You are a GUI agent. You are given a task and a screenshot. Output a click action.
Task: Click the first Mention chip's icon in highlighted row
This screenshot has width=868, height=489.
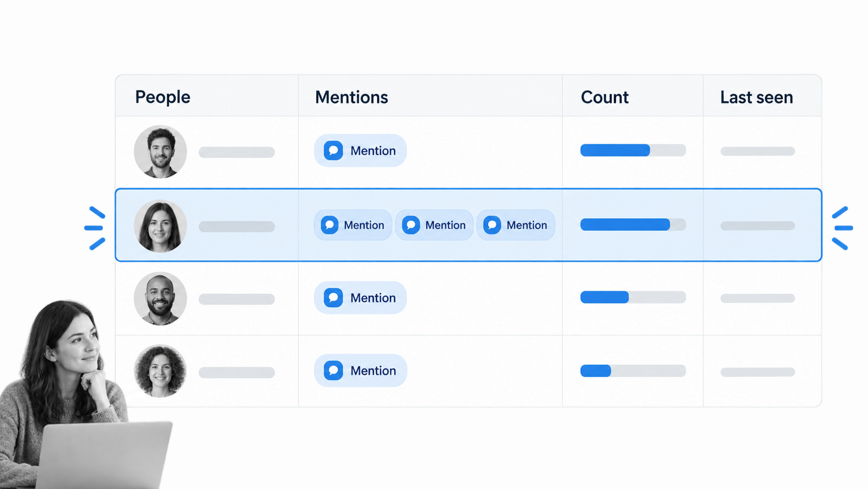coord(330,225)
